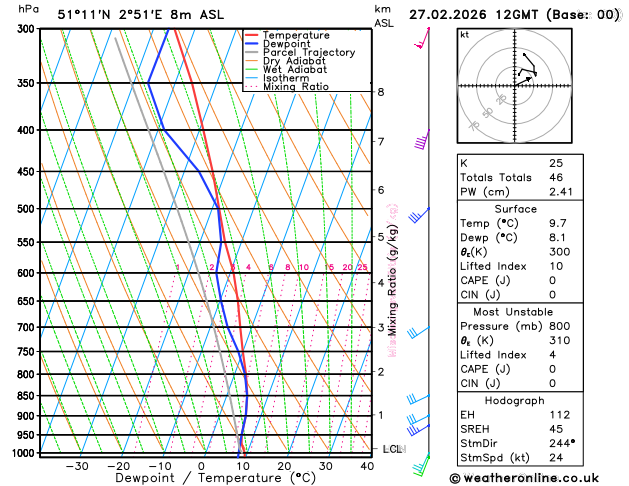The height and width of the screenshot is (486, 629).
Task: Click the Mixing Ratio legend entry
Action: (287, 87)
